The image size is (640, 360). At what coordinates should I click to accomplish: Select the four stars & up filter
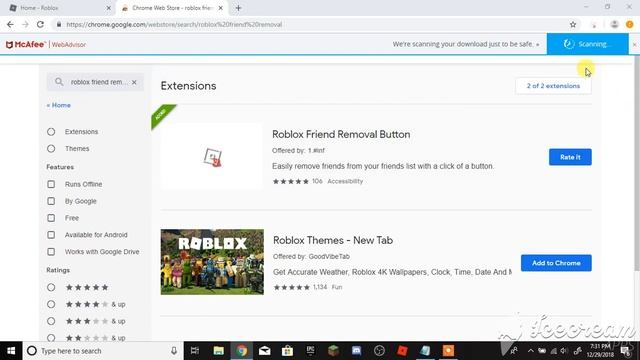[x=51, y=304]
